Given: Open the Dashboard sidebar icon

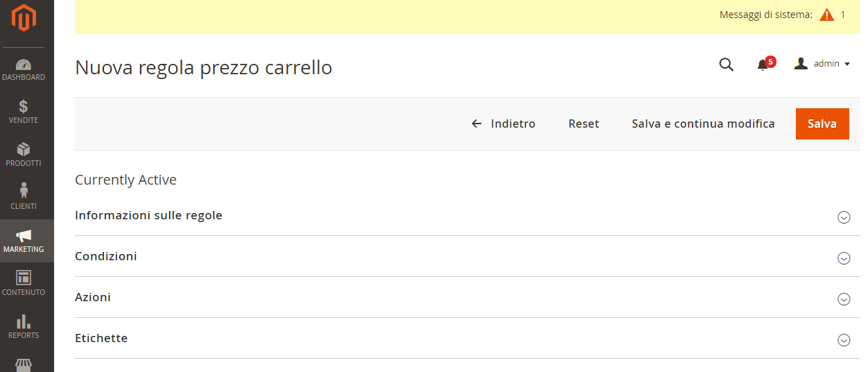Looking at the screenshot, I should (24, 65).
